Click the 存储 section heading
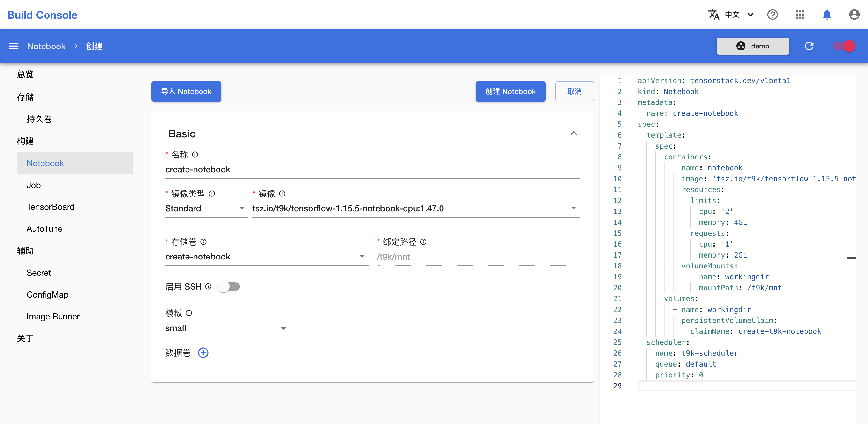The image size is (868, 424). pos(25,97)
